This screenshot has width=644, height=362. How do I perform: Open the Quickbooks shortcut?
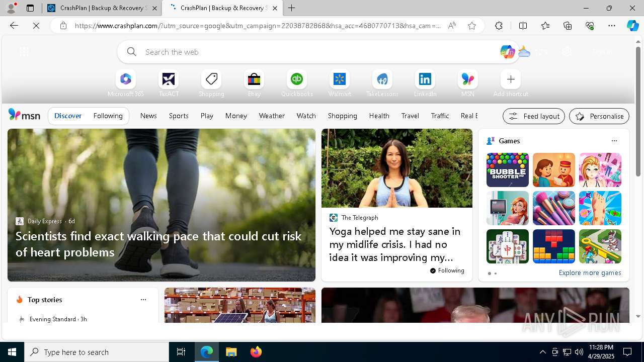[x=297, y=83]
